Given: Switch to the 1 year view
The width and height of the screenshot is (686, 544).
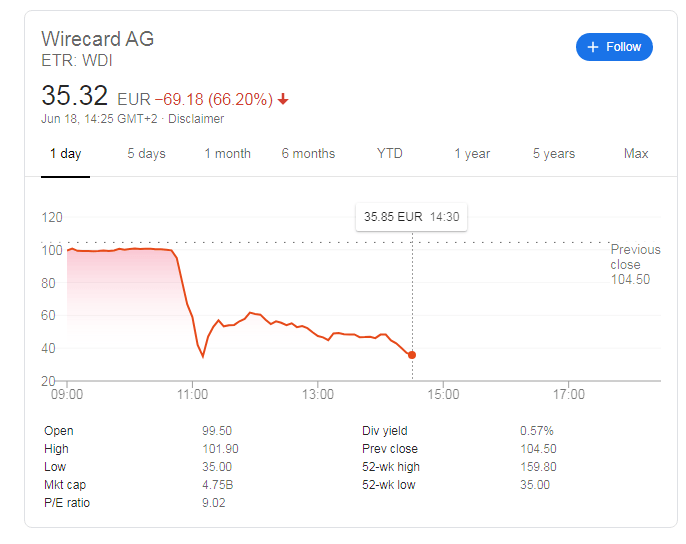Looking at the screenshot, I should click(472, 154).
